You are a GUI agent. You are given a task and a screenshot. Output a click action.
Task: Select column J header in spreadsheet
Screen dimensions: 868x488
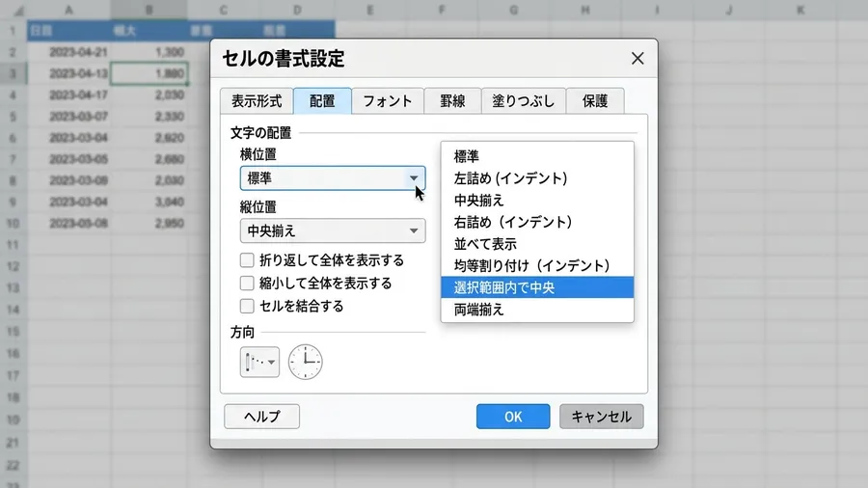729,10
